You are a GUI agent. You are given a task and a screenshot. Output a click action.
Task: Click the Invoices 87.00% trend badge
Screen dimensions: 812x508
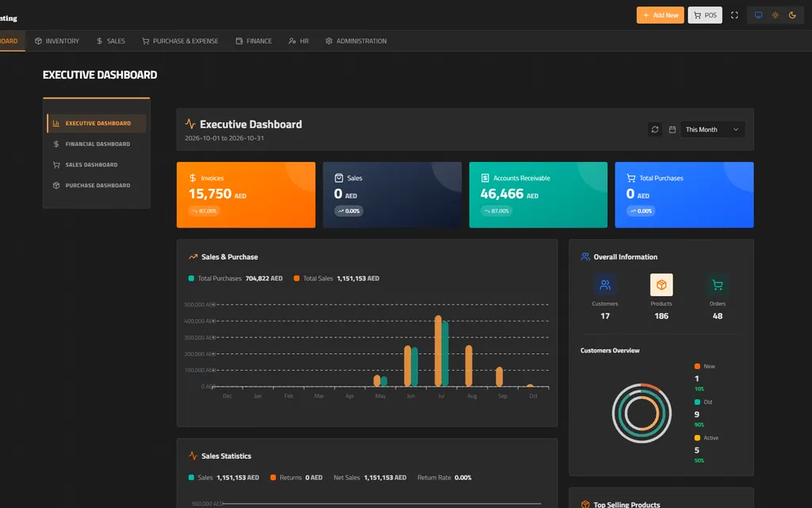pos(204,211)
